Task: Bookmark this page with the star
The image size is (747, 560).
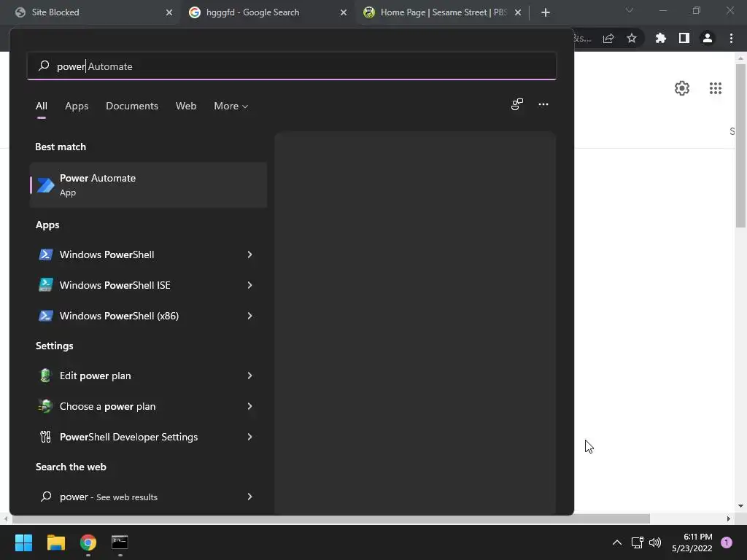Action: [632, 38]
